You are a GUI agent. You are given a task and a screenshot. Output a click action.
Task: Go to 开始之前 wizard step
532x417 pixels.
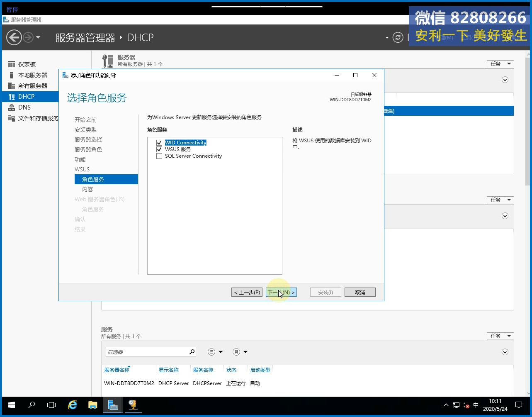[85, 120]
